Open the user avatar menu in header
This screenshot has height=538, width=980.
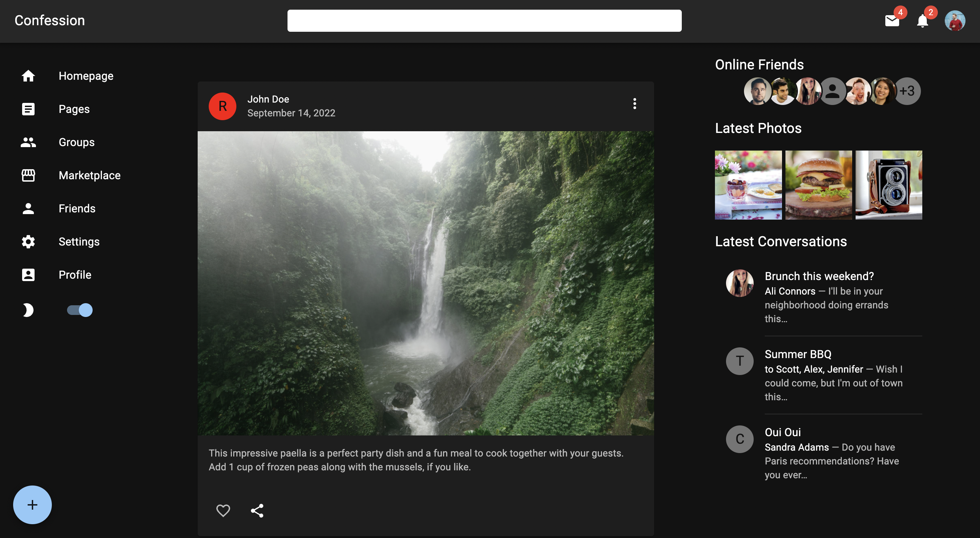pos(954,21)
